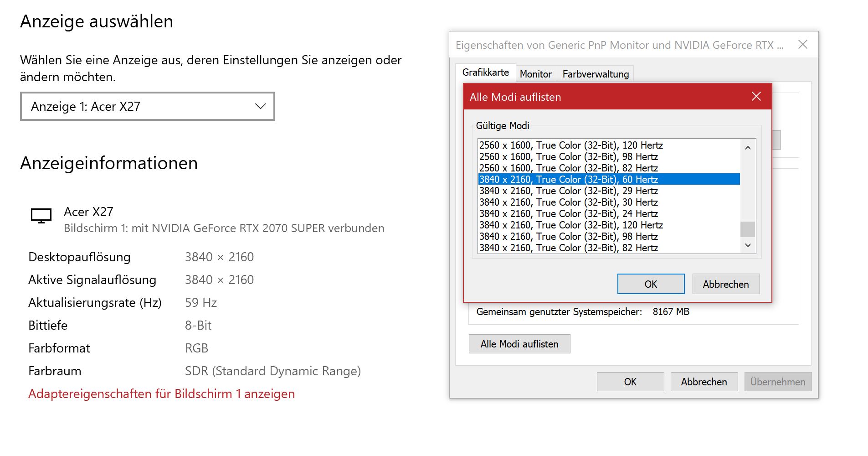The image size is (868, 456).
Task: Click the mode list scrollbar thumb
Action: pyautogui.click(x=748, y=229)
